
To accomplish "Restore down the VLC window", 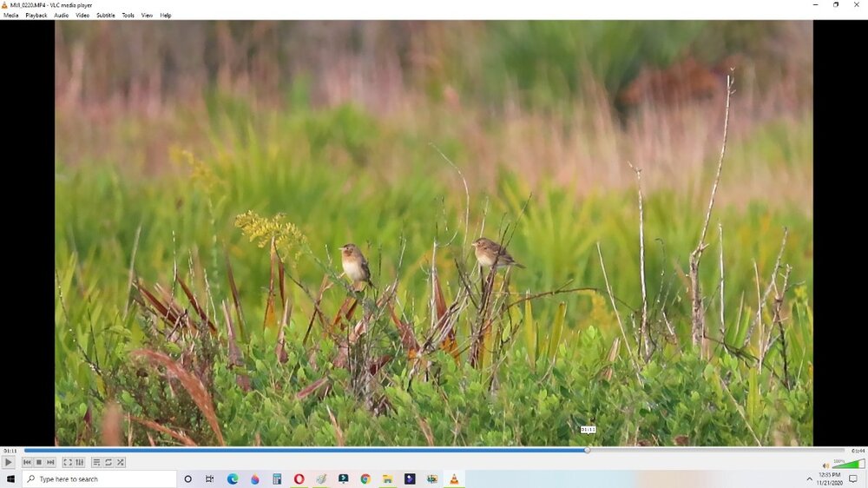I will coord(836,5).
